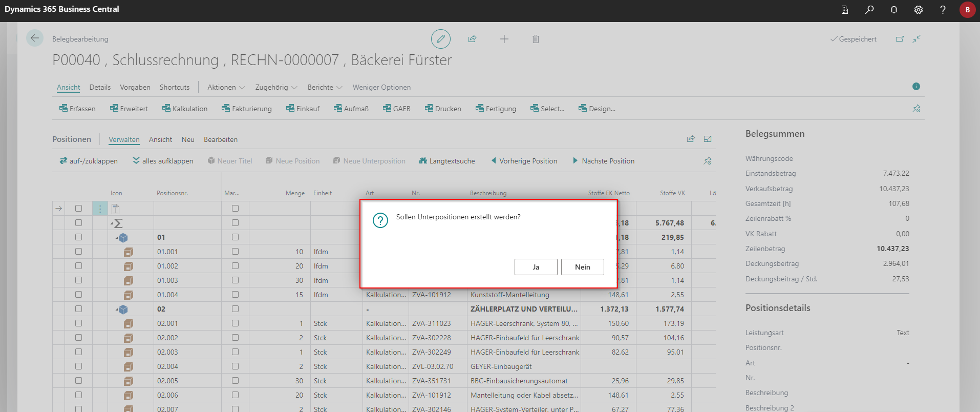The height and width of the screenshot is (412, 980).
Task: Select the row checkbox for 01.001
Action: (78, 252)
